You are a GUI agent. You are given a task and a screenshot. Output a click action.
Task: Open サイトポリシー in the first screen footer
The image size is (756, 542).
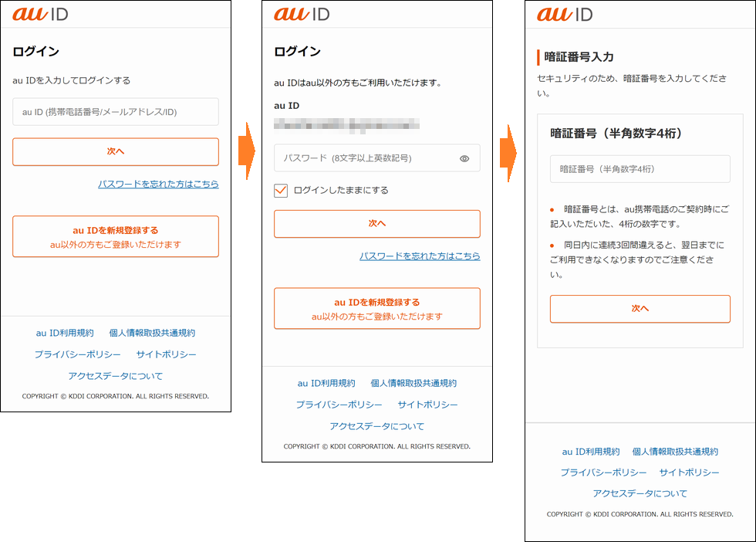166,354
